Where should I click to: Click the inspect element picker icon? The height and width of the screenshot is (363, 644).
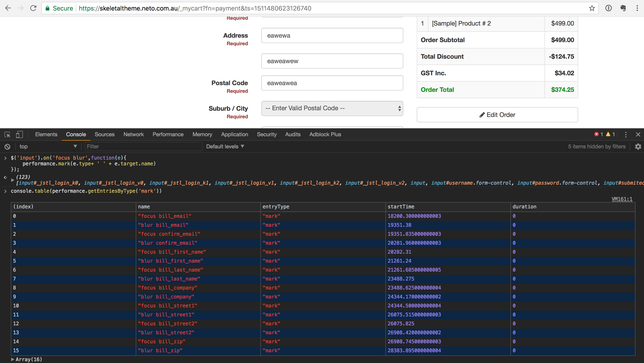click(x=7, y=135)
